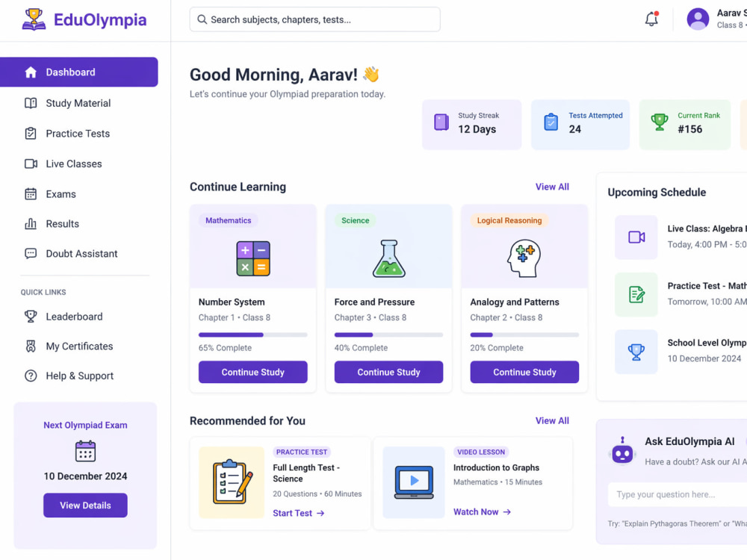The height and width of the screenshot is (560, 747).
Task: Click the School Level Olympiad trophy icon
Action: coord(636,352)
